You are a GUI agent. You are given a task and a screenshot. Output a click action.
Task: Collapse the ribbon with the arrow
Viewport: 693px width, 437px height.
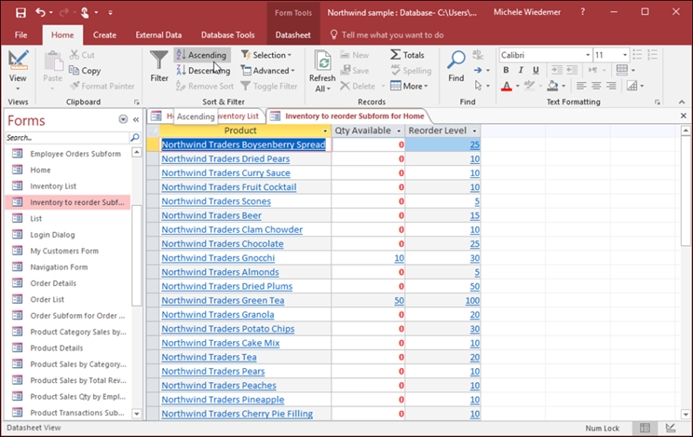coord(682,102)
